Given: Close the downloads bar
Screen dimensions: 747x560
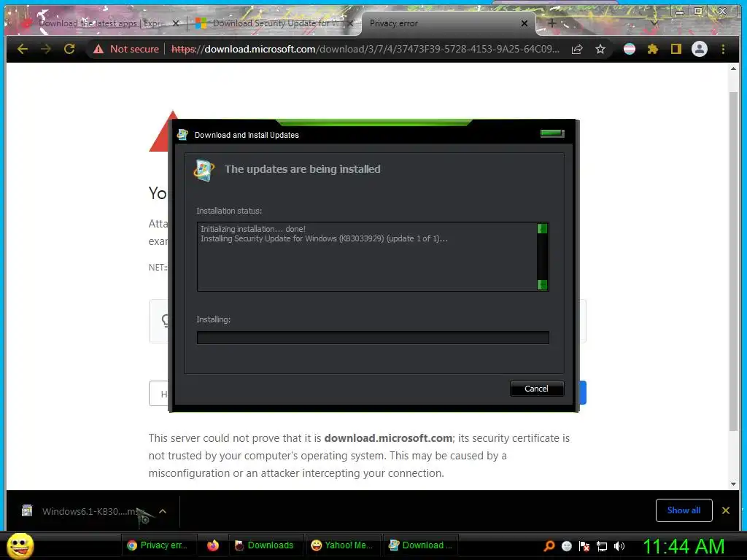Looking at the screenshot, I should pos(726,510).
